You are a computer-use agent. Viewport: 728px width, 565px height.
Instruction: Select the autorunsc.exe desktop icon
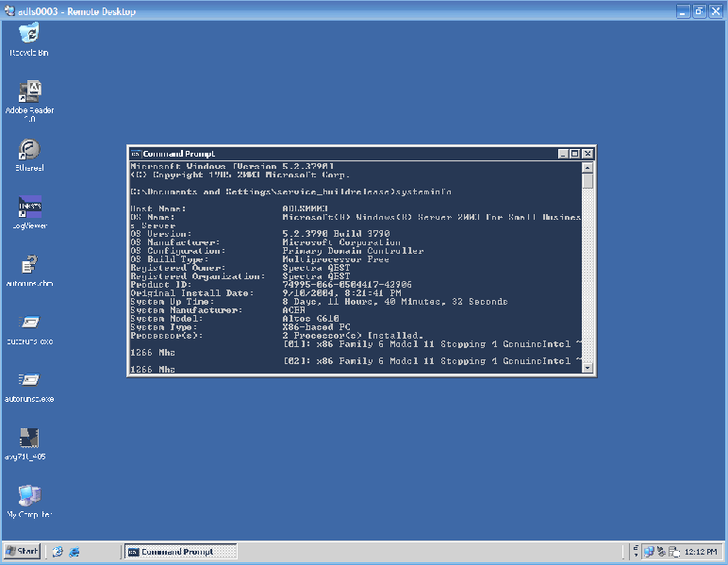[30, 387]
